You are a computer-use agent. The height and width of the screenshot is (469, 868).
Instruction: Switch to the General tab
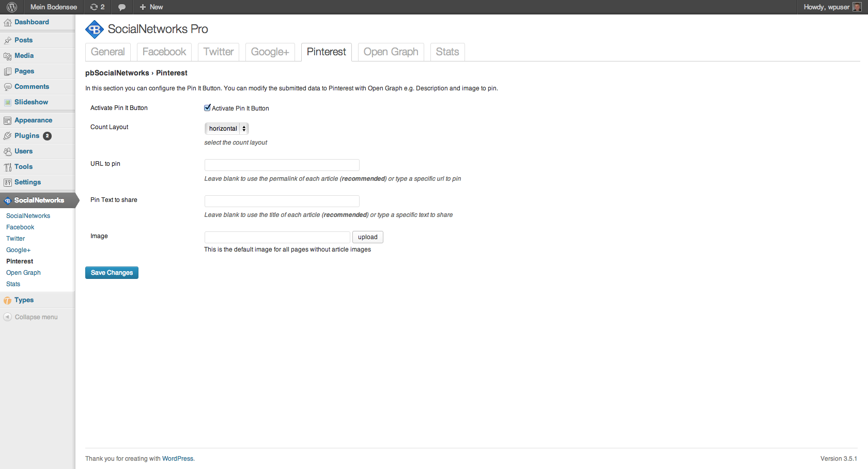click(108, 52)
